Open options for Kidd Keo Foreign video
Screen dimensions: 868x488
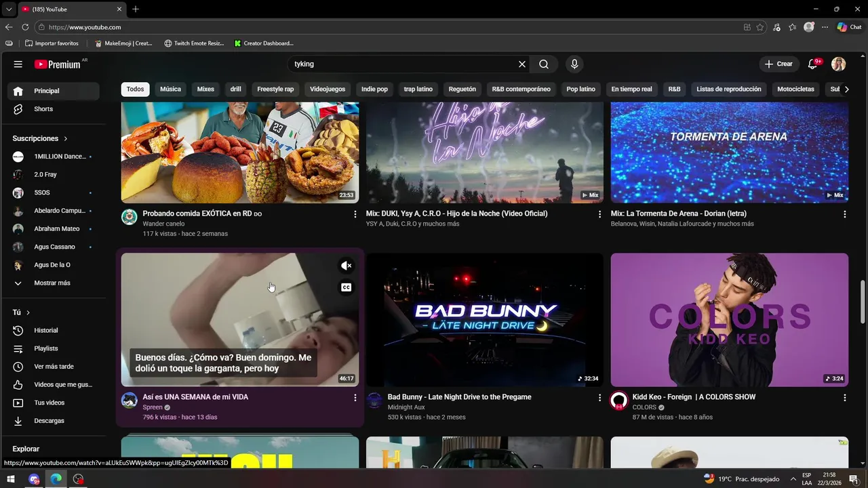[844, 398]
